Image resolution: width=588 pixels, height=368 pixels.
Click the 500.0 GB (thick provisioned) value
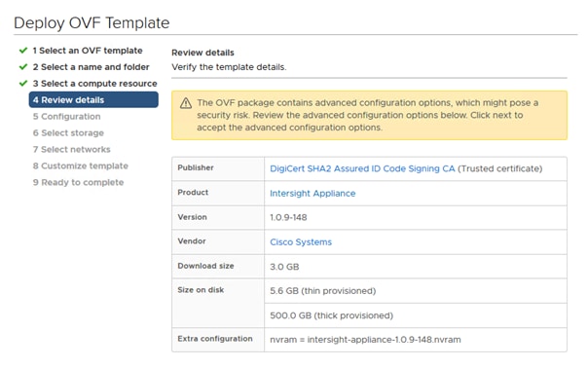click(x=332, y=315)
